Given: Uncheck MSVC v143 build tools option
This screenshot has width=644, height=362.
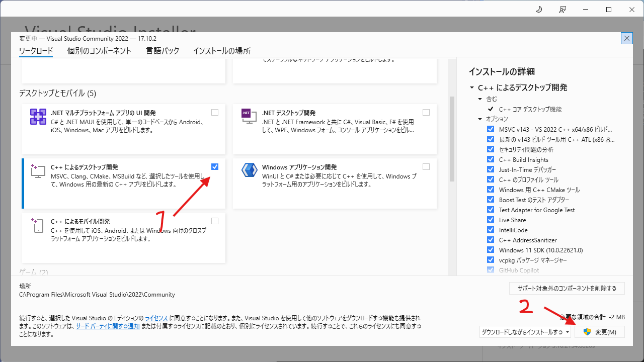Looking at the screenshot, I should pyautogui.click(x=491, y=129).
